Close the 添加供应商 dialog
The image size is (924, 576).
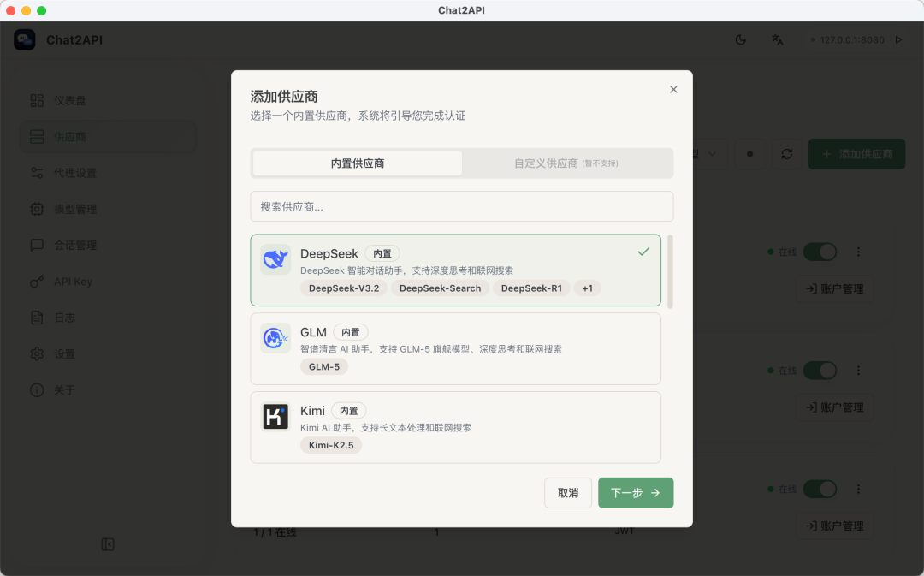point(673,89)
